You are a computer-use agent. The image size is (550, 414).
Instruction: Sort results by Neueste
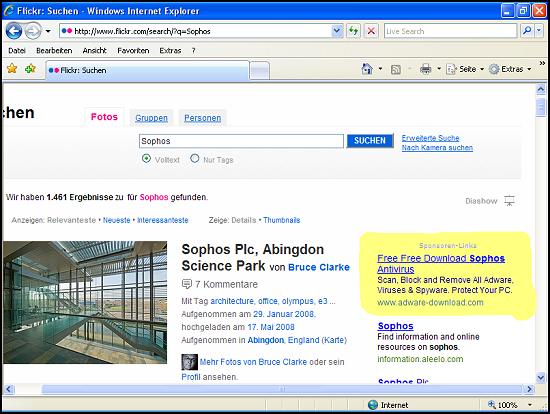click(116, 220)
